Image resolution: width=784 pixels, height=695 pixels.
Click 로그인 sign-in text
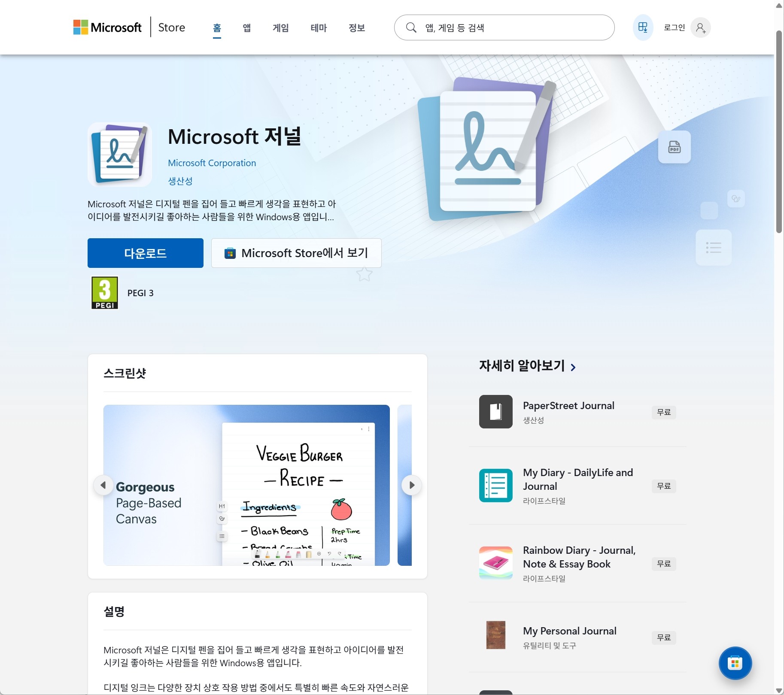(674, 27)
